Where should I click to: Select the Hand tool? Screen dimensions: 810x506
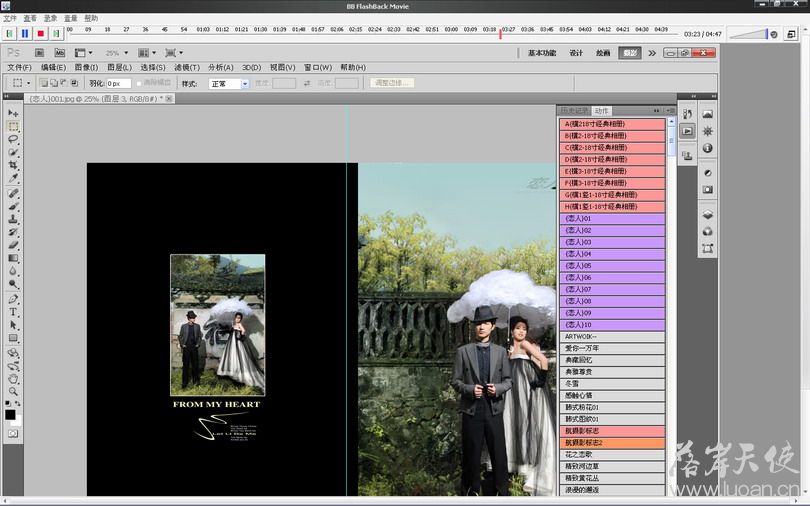13,379
